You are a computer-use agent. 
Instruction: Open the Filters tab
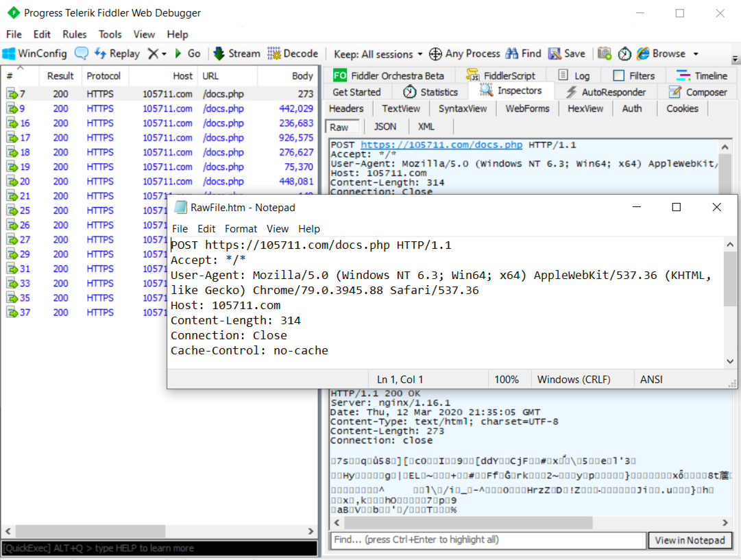[x=634, y=75]
